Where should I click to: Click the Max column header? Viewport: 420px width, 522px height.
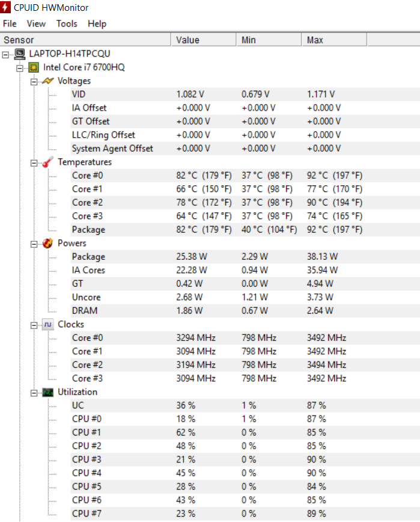(x=334, y=40)
